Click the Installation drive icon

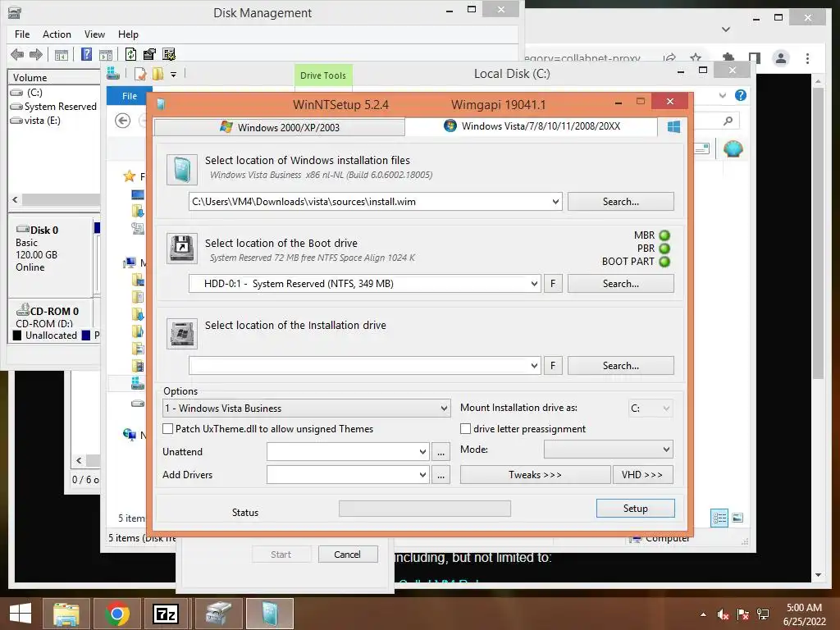point(181,334)
